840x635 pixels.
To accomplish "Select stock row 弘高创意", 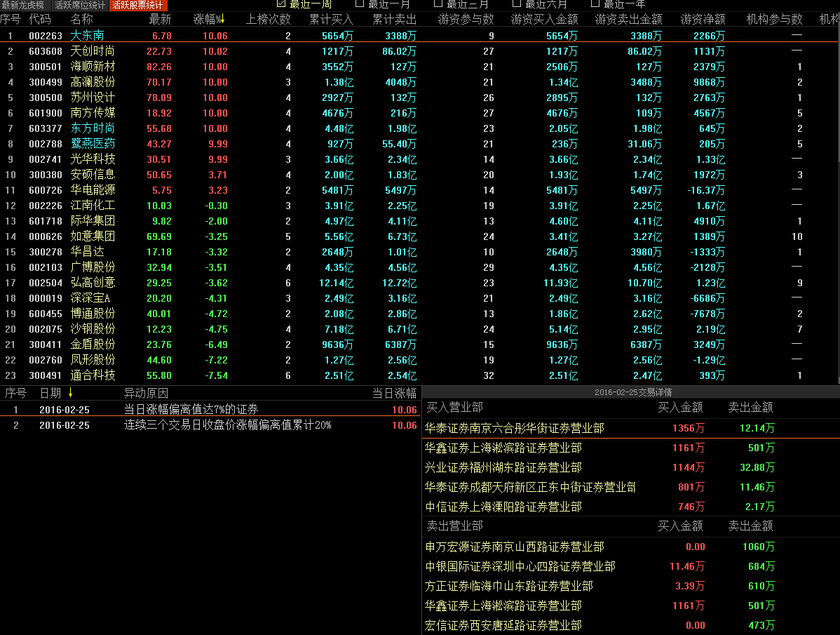I will click(x=419, y=283).
